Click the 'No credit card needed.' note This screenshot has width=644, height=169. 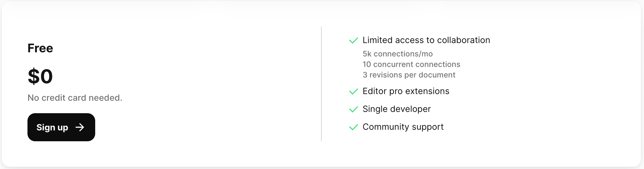pos(75,98)
